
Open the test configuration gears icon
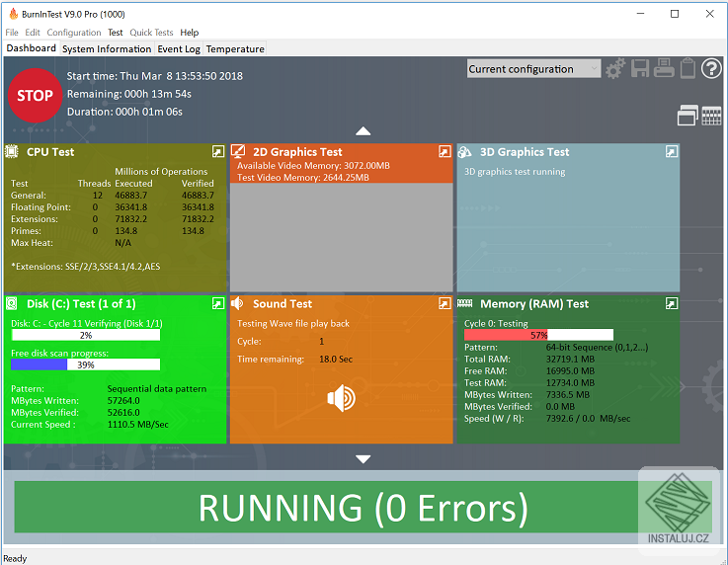click(615, 69)
